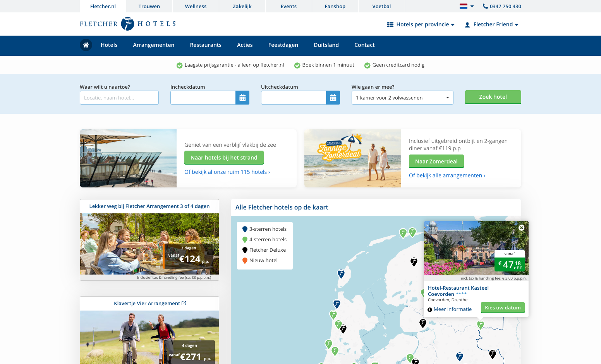This screenshot has height=364, width=601.
Task: Click the user icon beside Fletcher Friend
Action: point(467,25)
